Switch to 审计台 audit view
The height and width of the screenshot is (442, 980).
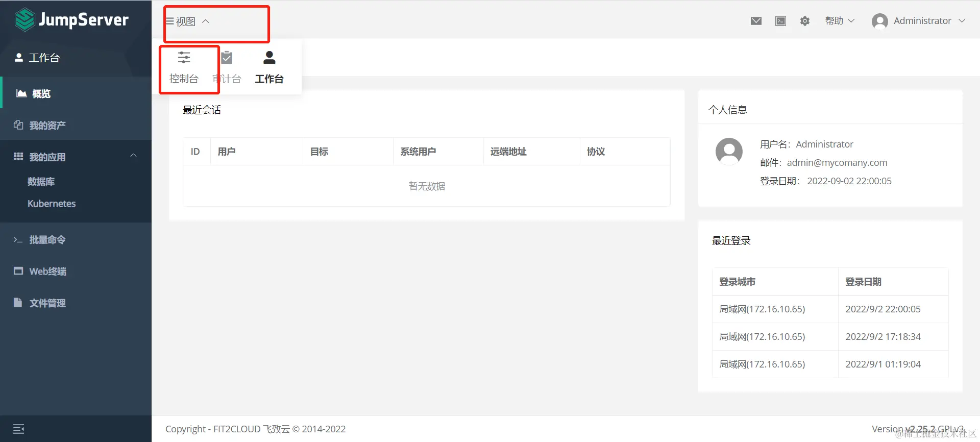pyautogui.click(x=227, y=67)
